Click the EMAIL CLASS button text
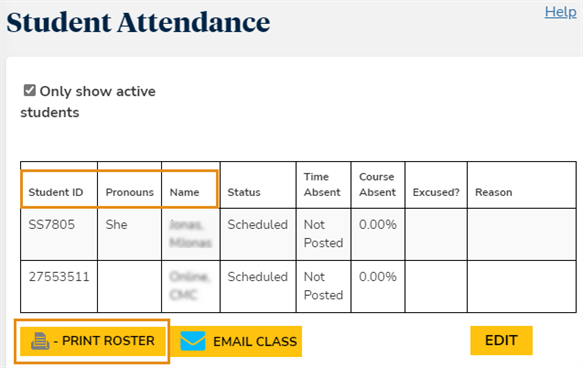Image resolution: width=583 pixels, height=368 pixels. click(x=255, y=342)
